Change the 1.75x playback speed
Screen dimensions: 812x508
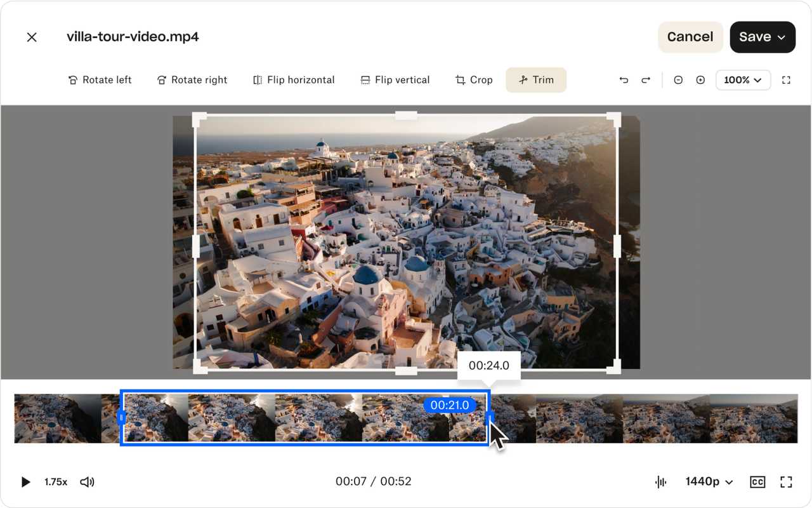(56, 481)
